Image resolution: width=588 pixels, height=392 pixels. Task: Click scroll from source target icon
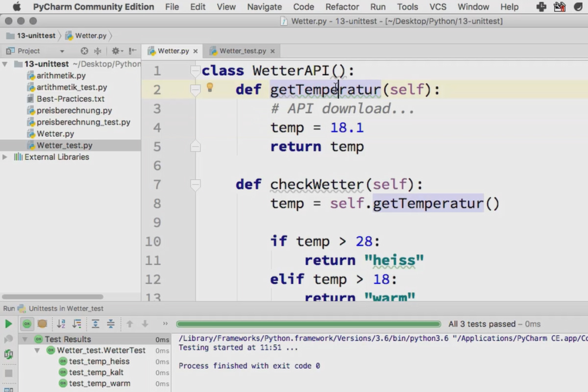[84, 51]
